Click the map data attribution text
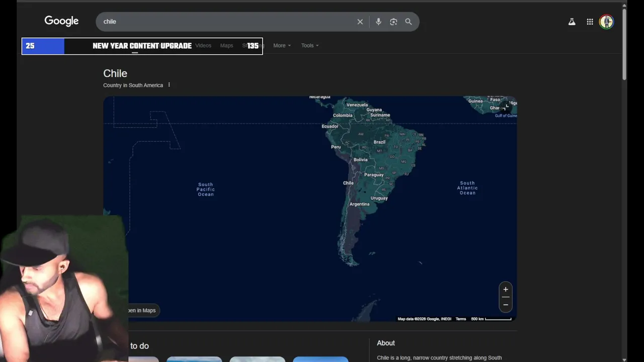 [x=424, y=319]
